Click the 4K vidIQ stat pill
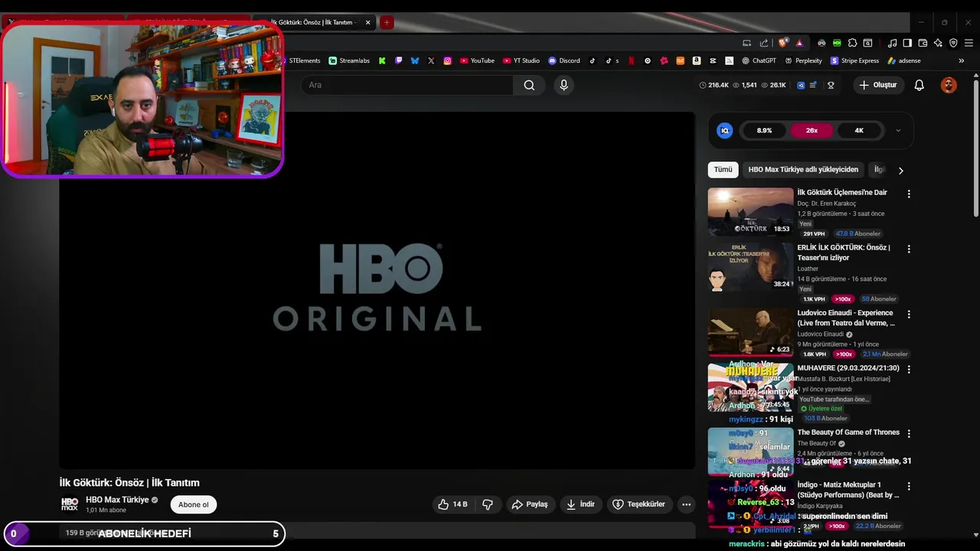This screenshot has width=980, height=551. pyautogui.click(x=859, y=131)
